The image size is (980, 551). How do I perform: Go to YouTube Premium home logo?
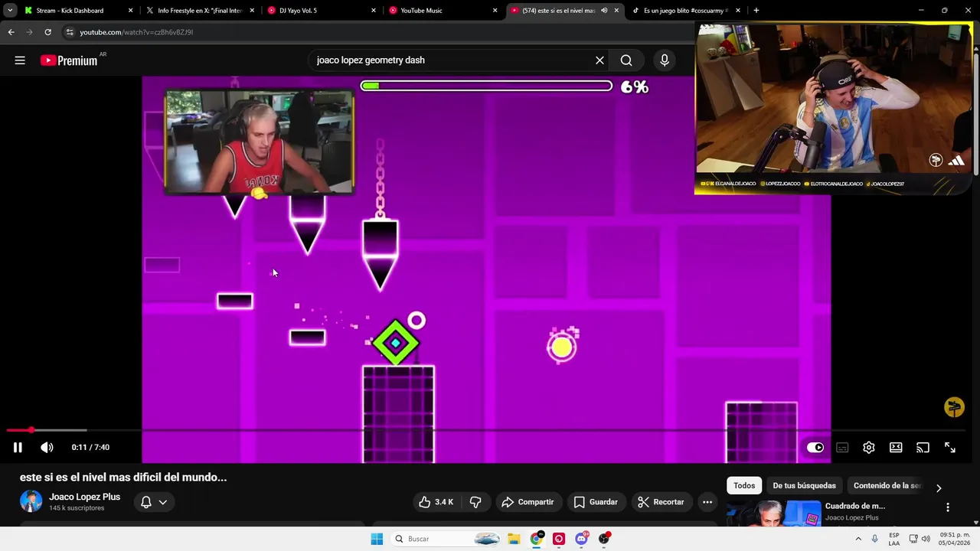click(x=70, y=60)
